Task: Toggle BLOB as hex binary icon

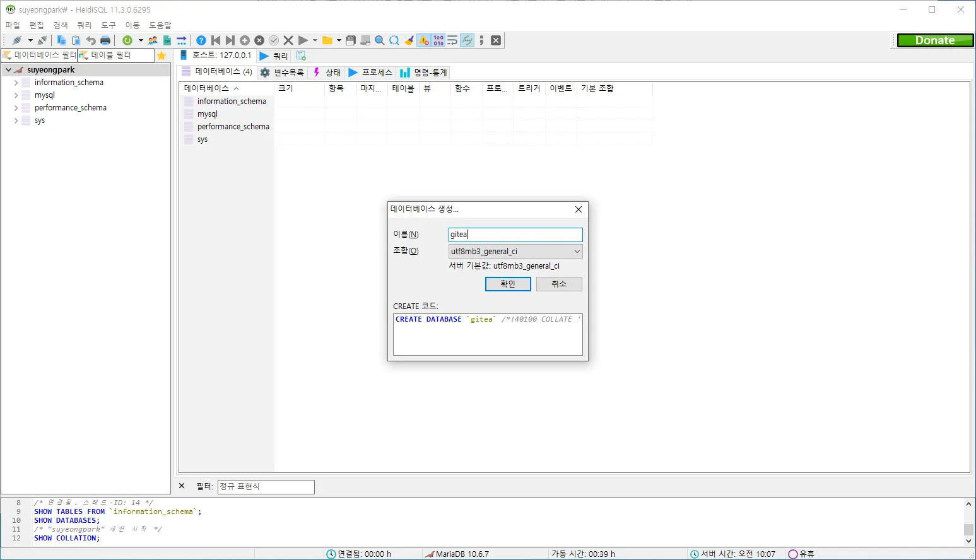Action: [x=438, y=40]
